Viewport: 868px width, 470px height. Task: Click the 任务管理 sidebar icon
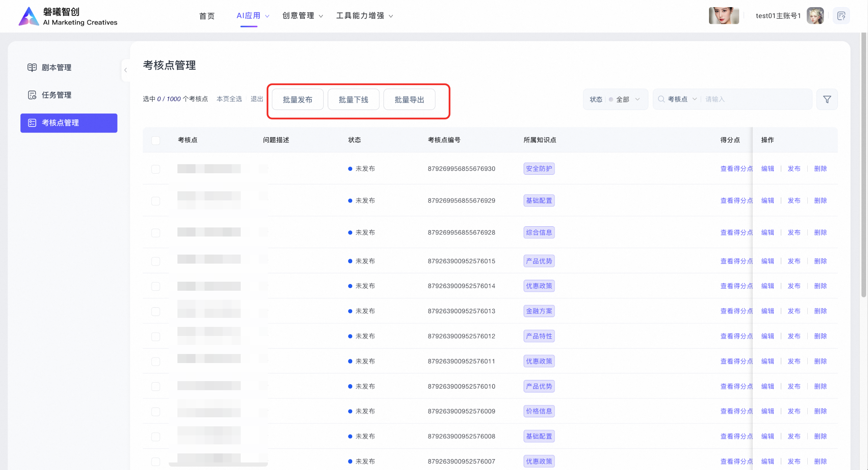coord(32,95)
